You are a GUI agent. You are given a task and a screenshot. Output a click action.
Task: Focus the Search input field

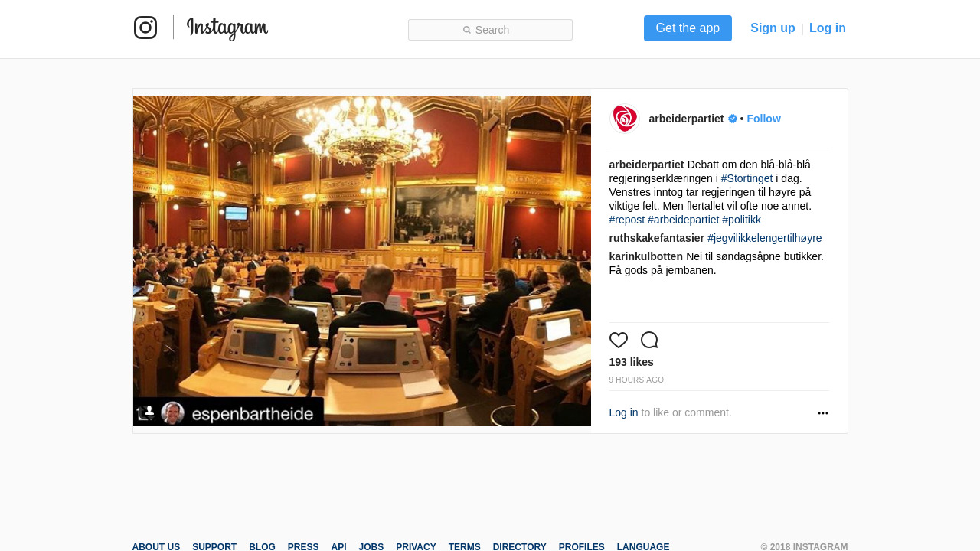coord(490,30)
